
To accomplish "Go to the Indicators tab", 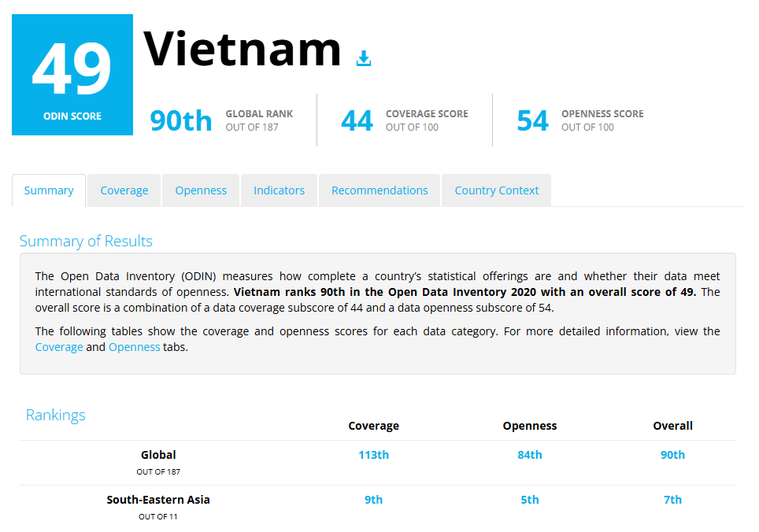I will 279,190.
